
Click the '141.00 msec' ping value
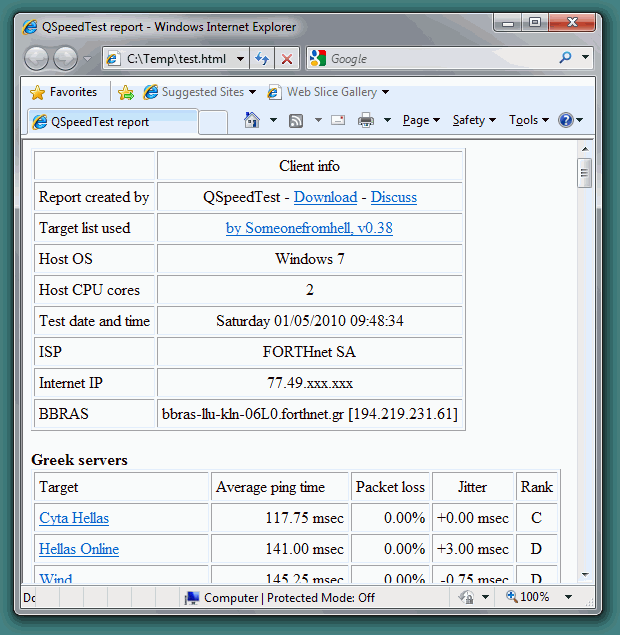(x=305, y=549)
